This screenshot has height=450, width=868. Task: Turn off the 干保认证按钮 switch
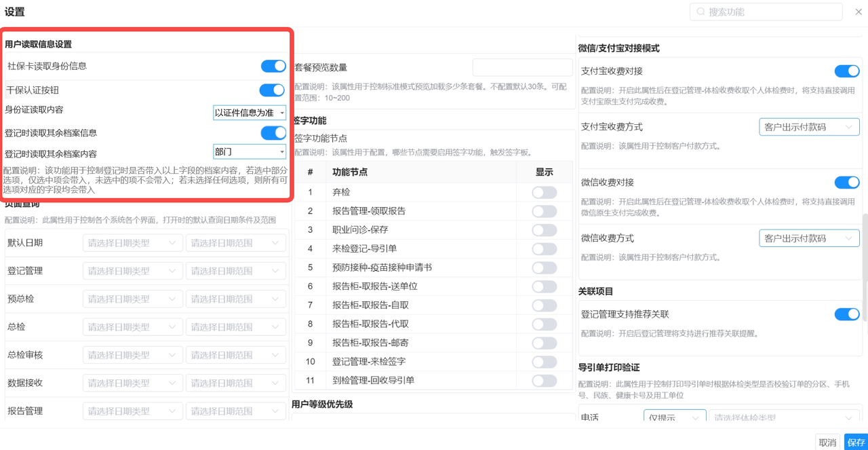tap(272, 90)
